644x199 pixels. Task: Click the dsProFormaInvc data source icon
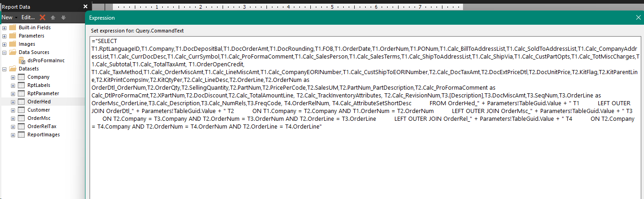tap(21, 60)
